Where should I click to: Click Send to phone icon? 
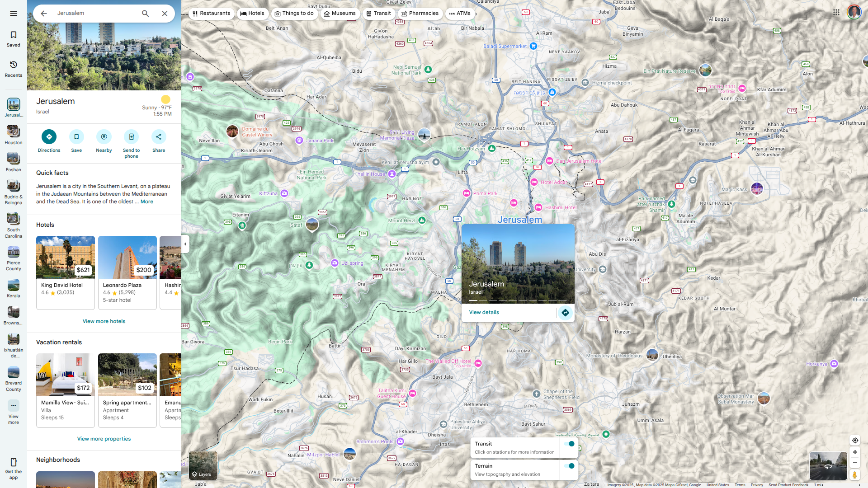tap(131, 137)
